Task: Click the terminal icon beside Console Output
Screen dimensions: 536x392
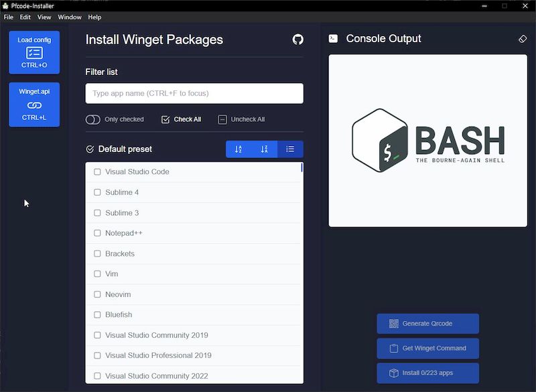Action: [x=333, y=39]
